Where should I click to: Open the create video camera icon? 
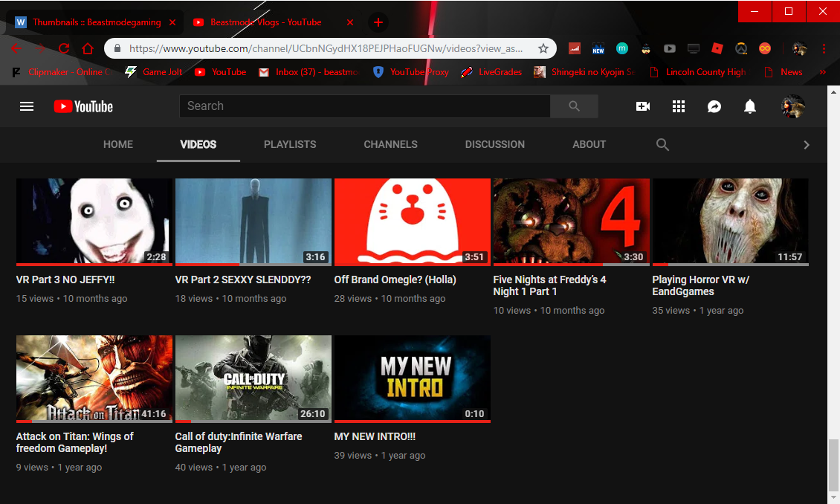[643, 106]
